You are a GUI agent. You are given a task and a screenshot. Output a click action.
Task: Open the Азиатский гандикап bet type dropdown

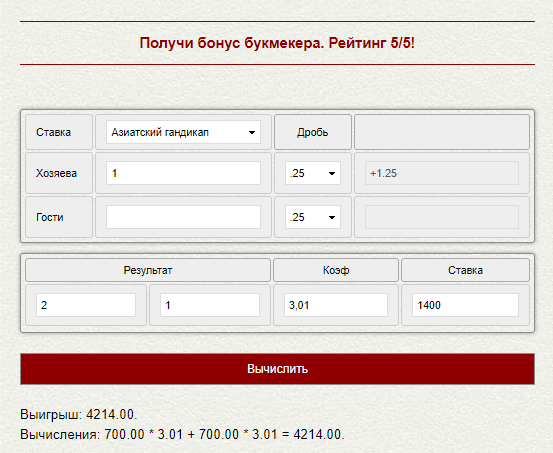coord(183,132)
